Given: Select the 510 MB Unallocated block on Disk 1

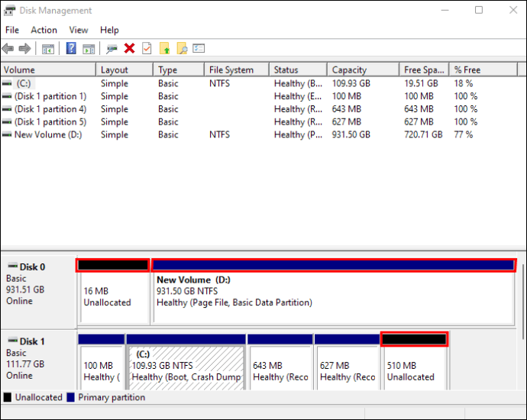Looking at the screenshot, I should coord(415,362).
